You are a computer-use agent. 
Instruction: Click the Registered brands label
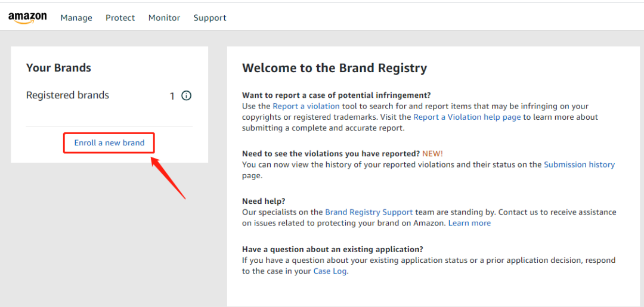[x=67, y=95]
